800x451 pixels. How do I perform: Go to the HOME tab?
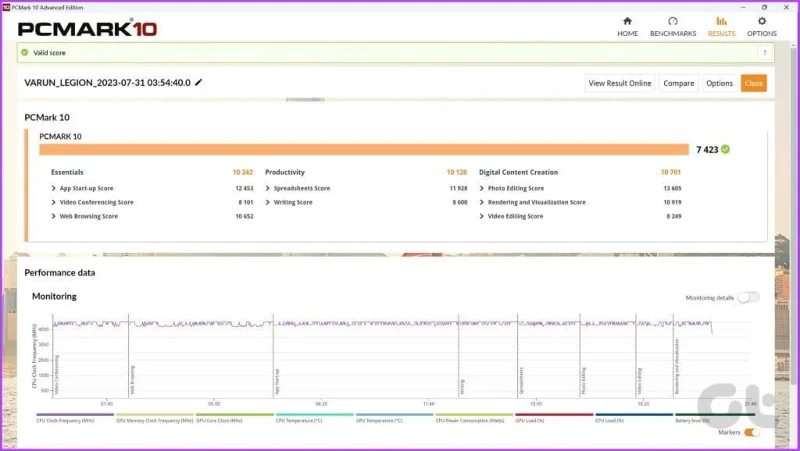click(627, 27)
